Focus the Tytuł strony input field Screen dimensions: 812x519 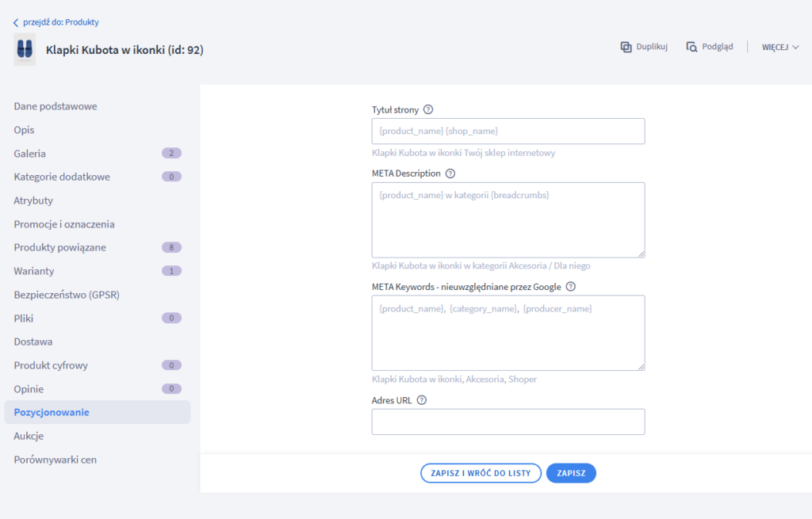tap(508, 131)
